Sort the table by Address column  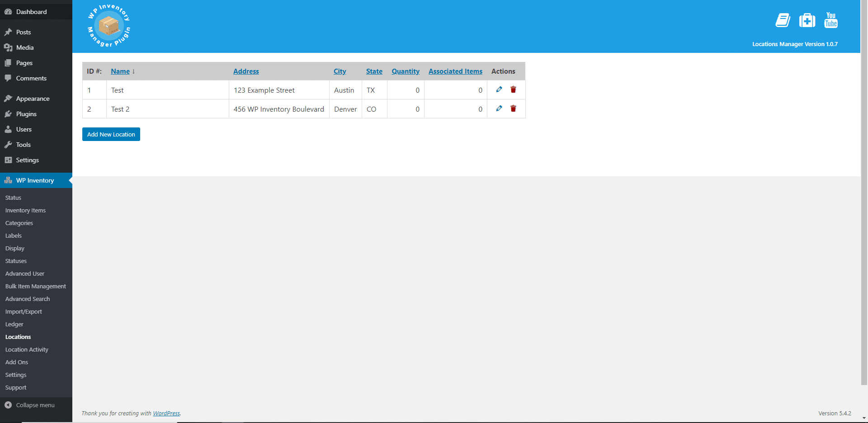click(246, 71)
